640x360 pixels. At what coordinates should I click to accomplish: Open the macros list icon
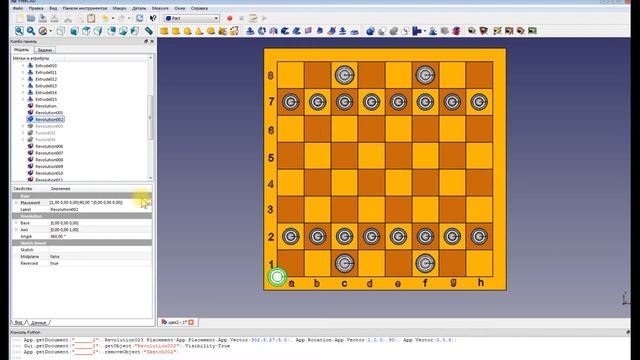[x=253, y=18]
